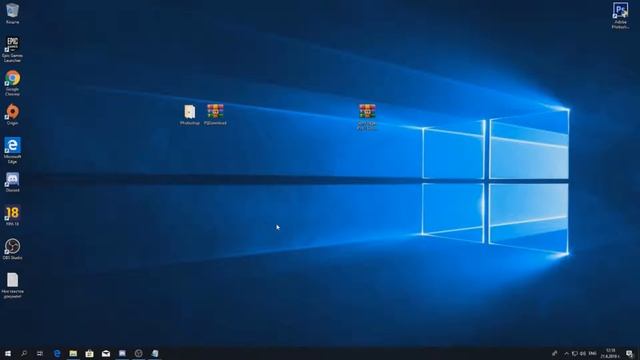640x360 pixels.
Task: Select the PSDownload WinRAR archive icon
Action: 215,115
